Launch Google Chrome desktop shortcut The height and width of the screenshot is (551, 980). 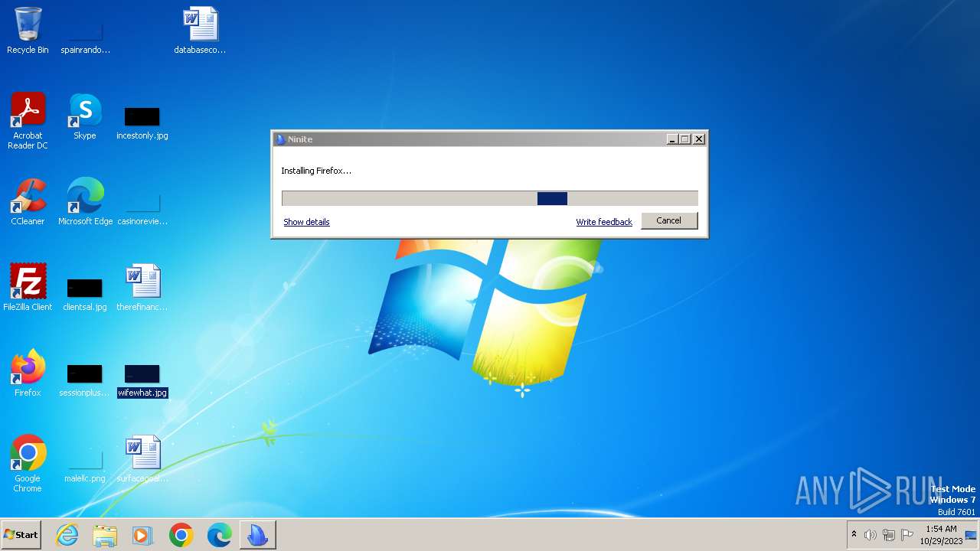pyautogui.click(x=28, y=464)
